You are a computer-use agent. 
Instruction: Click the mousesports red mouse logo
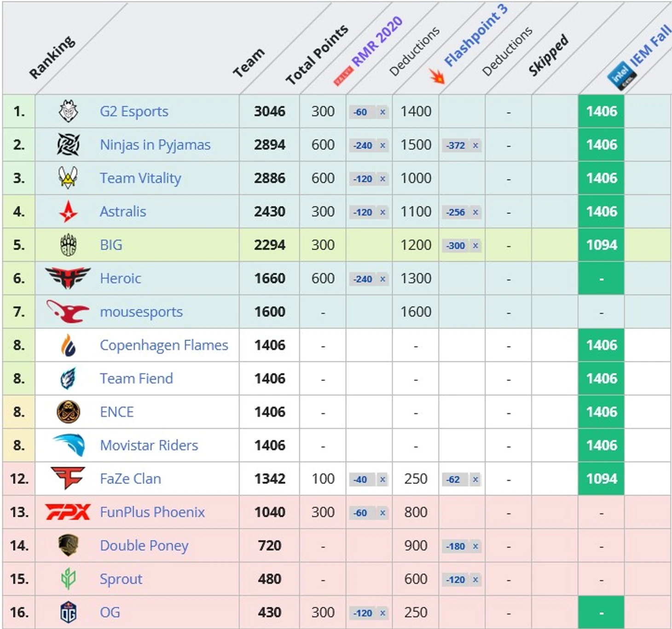[68, 312]
